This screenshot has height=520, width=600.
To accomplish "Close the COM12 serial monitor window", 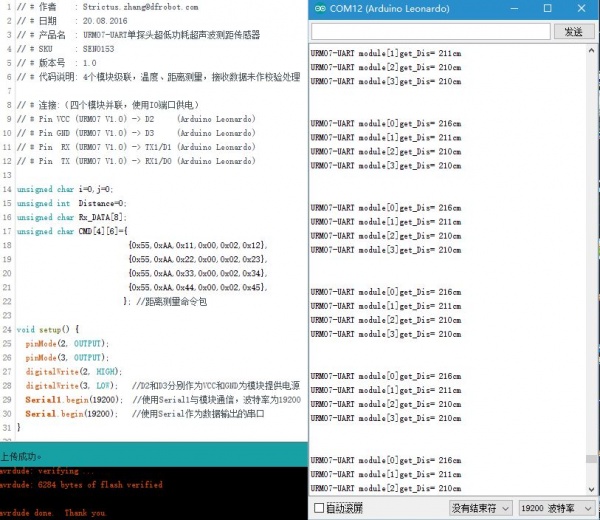I will click(x=581, y=8).
